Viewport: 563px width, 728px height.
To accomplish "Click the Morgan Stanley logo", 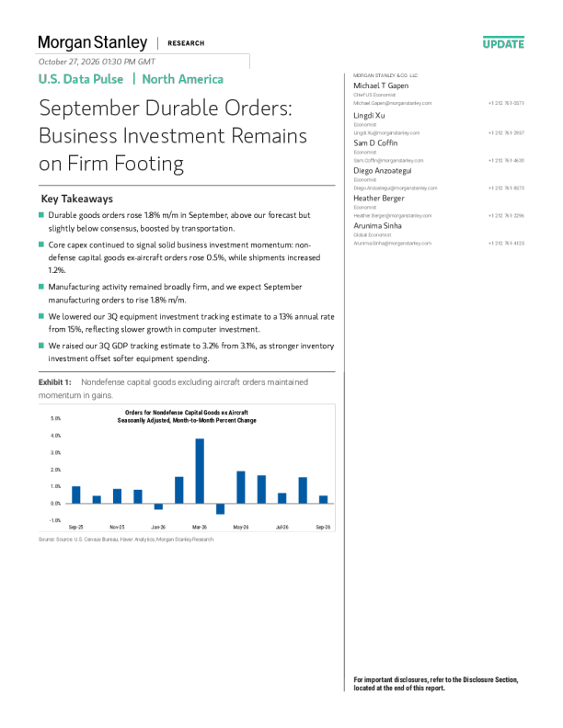I will [92, 42].
